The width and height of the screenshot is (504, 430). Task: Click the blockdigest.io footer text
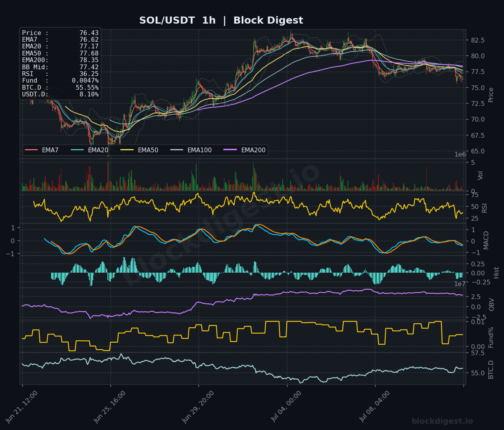[442, 421]
